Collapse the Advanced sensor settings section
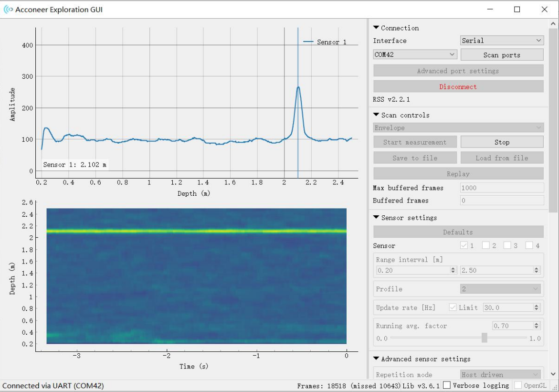The height and width of the screenshot is (392, 559). tap(376, 359)
